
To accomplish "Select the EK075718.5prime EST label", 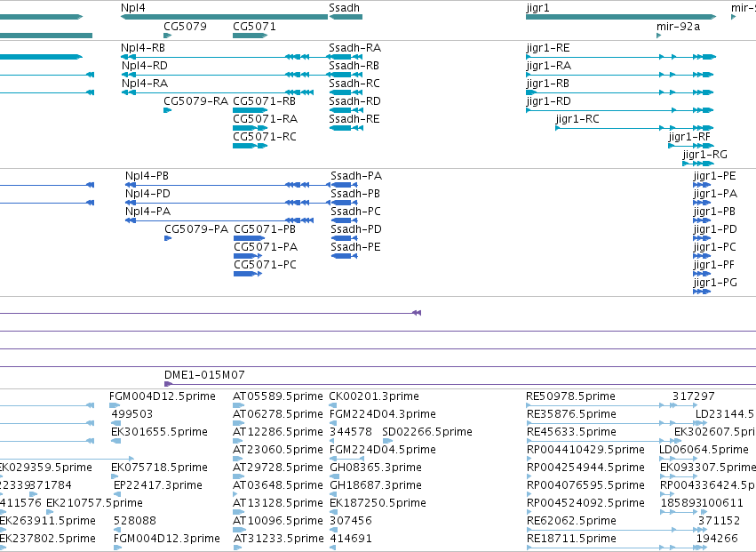I will click(160, 468).
